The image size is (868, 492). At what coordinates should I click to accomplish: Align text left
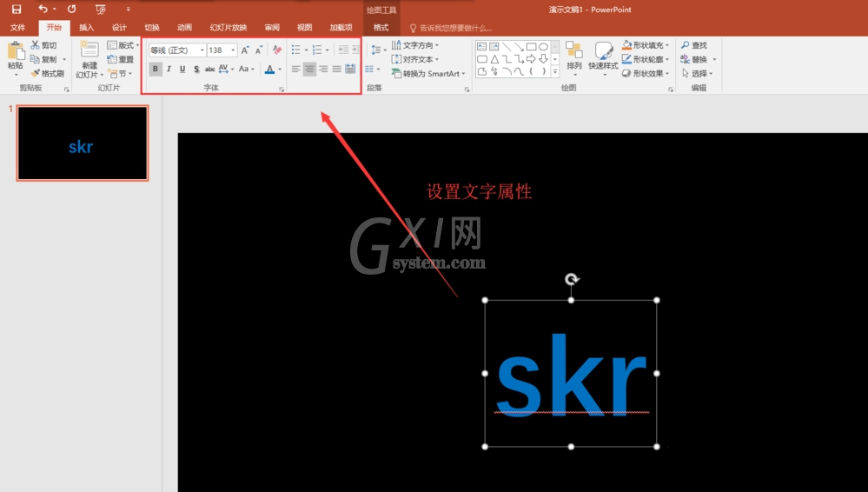pyautogui.click(x=296, y=70)
